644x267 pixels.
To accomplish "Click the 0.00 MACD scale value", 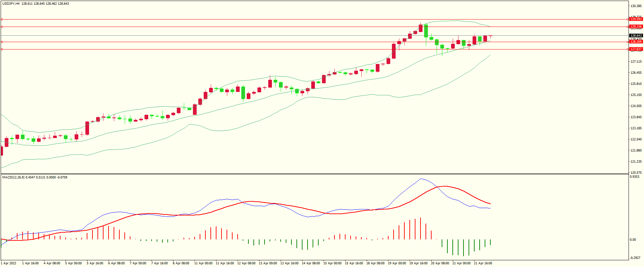I will (633, 240).
